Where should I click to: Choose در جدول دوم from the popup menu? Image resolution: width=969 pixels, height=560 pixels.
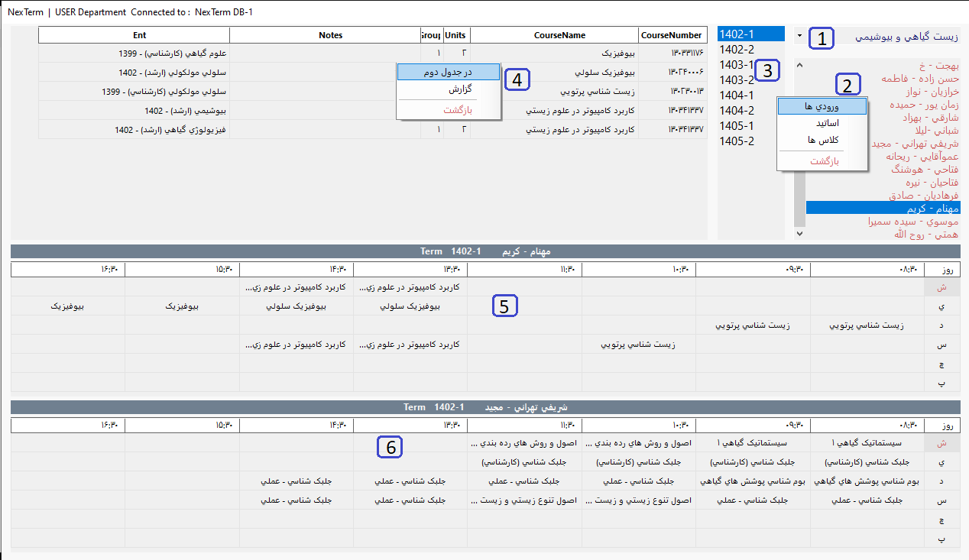click(448, 72)
